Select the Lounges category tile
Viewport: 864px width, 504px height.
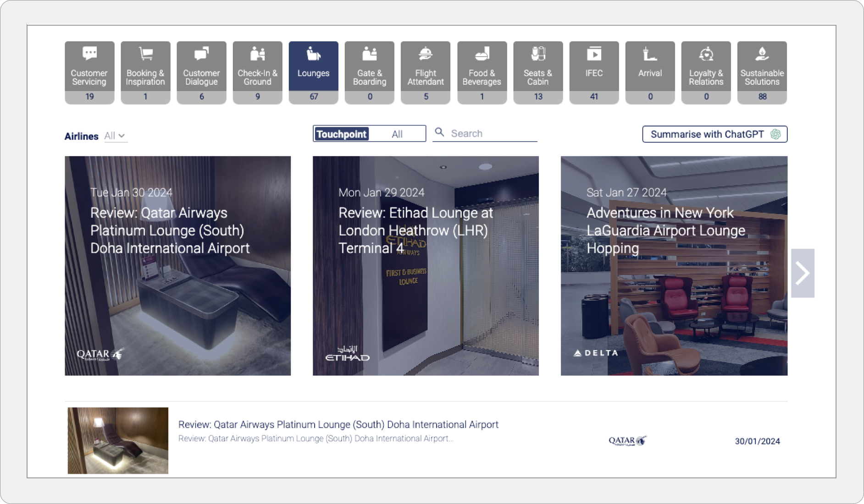[x=313, y=72]
